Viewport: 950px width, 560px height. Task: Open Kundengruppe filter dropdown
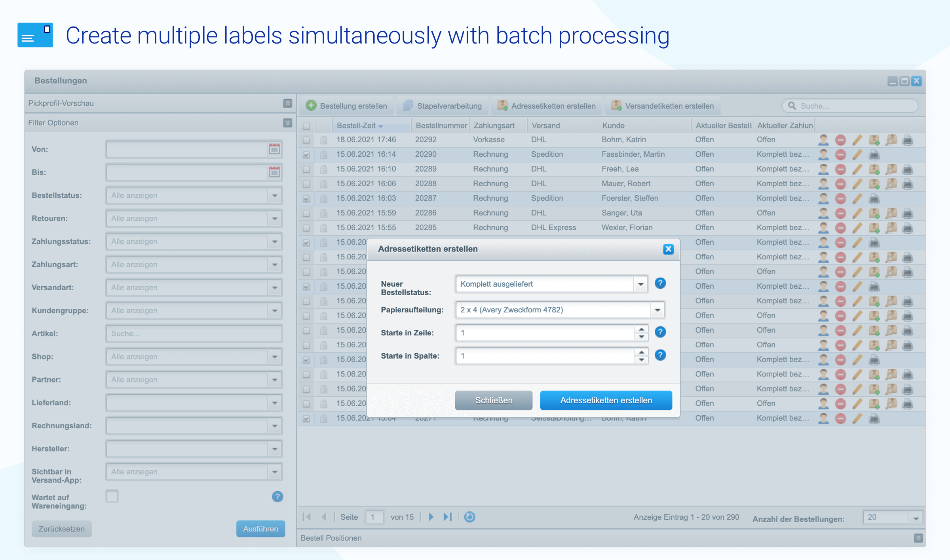pos(274,310)
